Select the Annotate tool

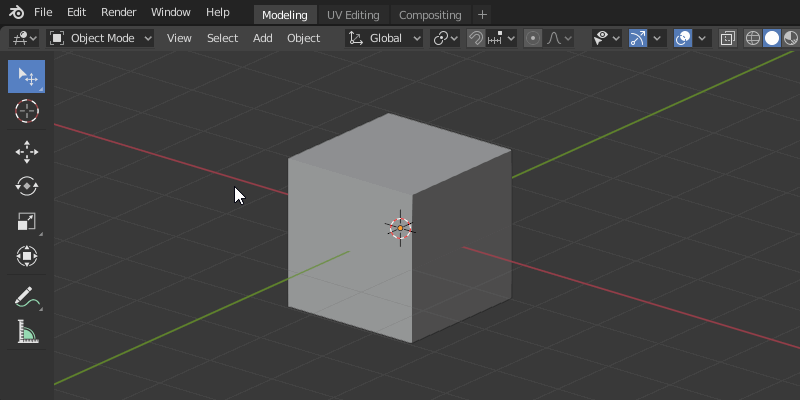[27, 296]
